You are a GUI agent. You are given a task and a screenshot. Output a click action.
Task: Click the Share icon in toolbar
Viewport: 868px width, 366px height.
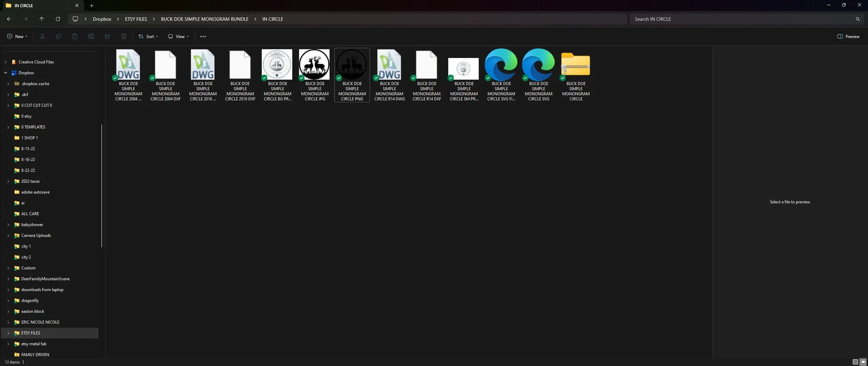(x=107, y=36)
